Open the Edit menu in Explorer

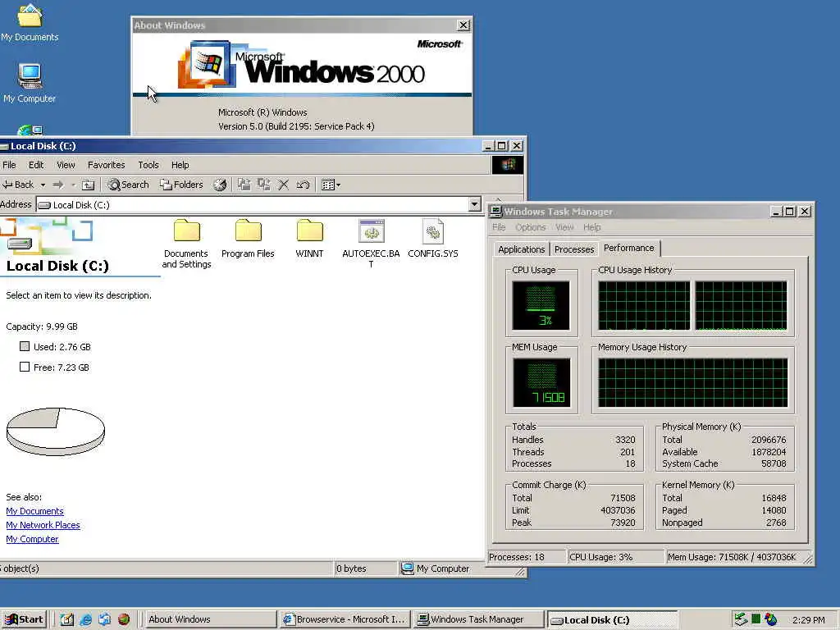(36, 165)
